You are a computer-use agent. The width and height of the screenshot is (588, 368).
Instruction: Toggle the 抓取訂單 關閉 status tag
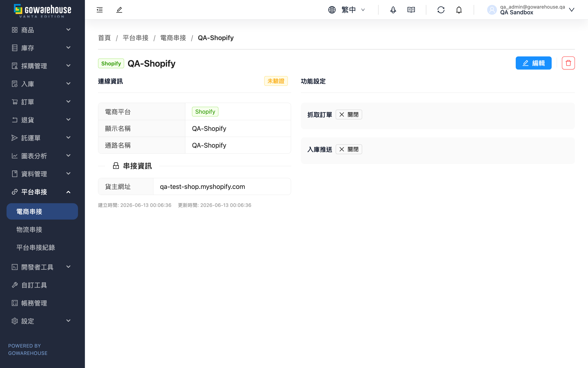(x=349, y=115)
